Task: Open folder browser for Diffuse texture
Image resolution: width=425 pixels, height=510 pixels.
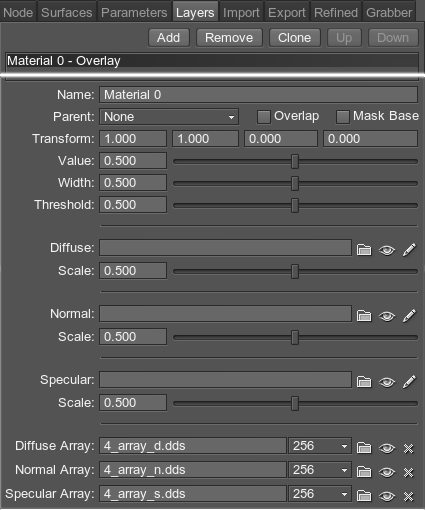Action: pyautogui.click(x=364, y=249)
